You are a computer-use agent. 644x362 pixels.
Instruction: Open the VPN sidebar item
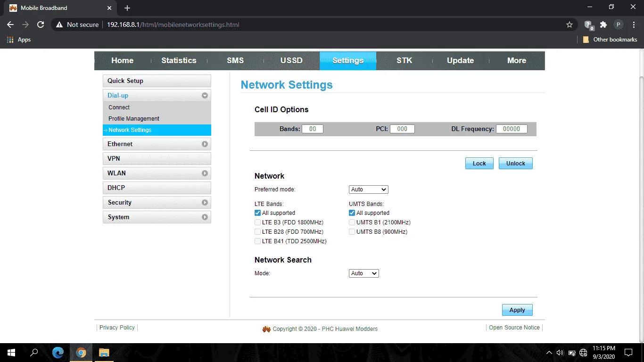pyautogui.click(x=157, y=158)
